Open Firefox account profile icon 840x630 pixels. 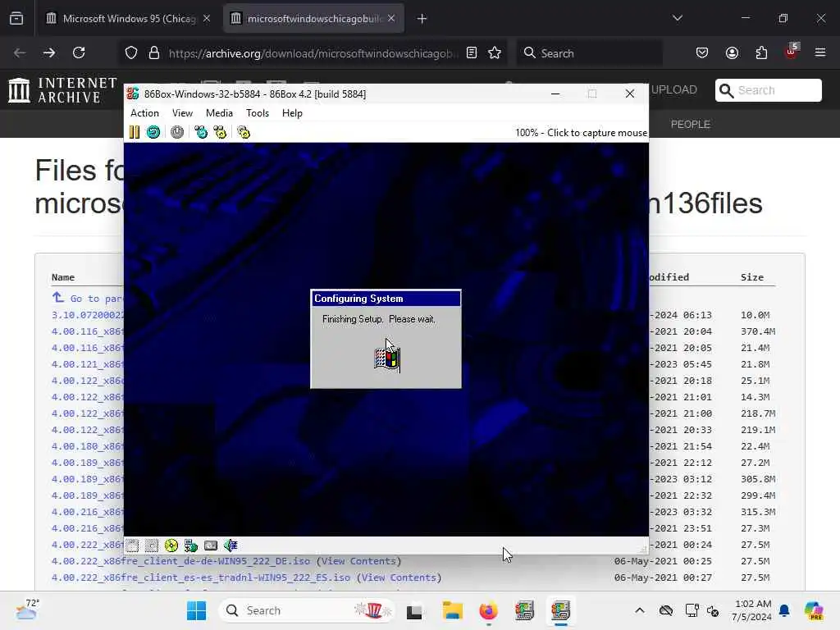tap(732, 52)
